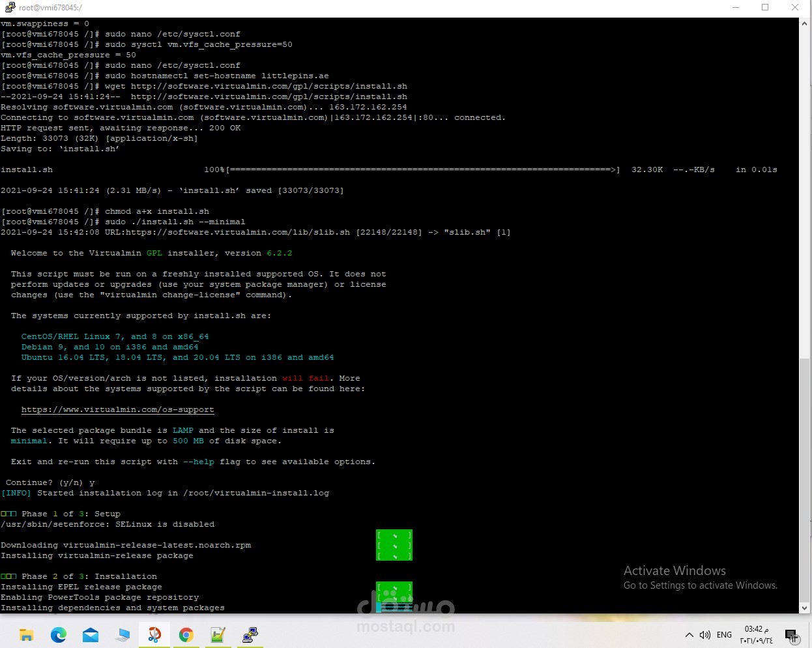Click the '[INFO] Started installation log' line
Screen dimensions: 812x648
[165, 493]
